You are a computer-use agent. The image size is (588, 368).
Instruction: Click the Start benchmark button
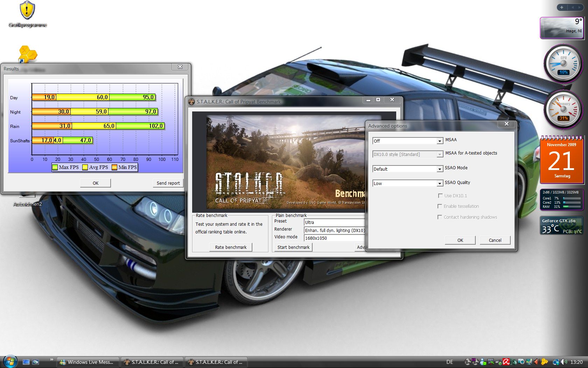click(x=293, y=247)
